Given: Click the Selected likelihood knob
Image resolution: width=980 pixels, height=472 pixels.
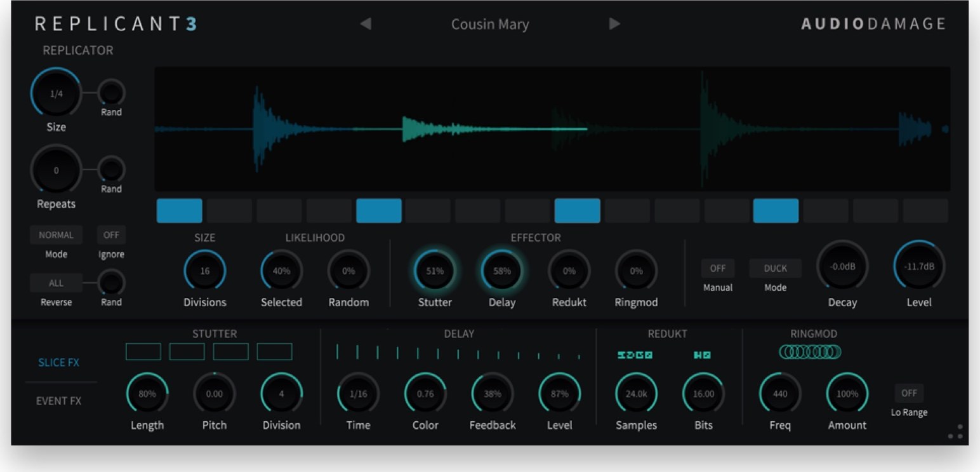Looking at the screenshot, I should (x=281, y=271).
